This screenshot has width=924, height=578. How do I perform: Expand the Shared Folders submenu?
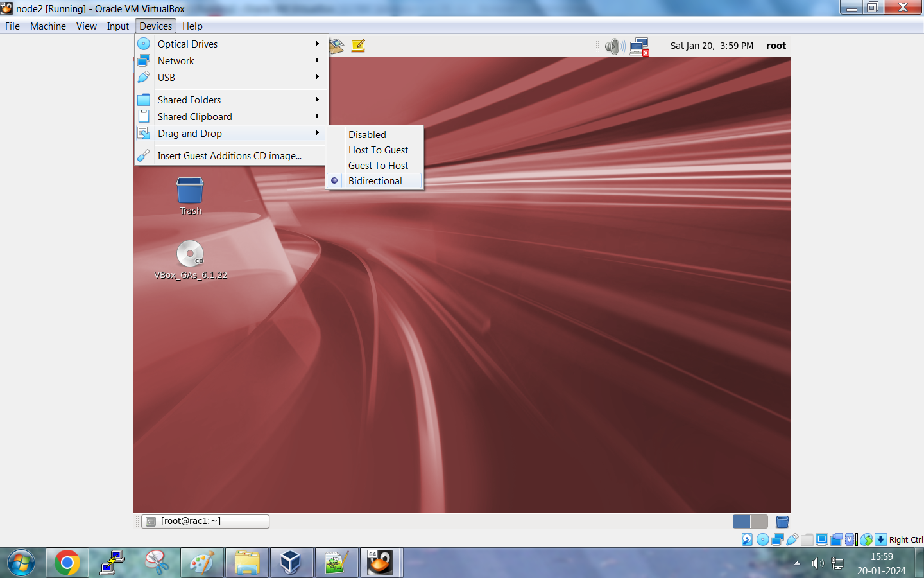(231, 100)
